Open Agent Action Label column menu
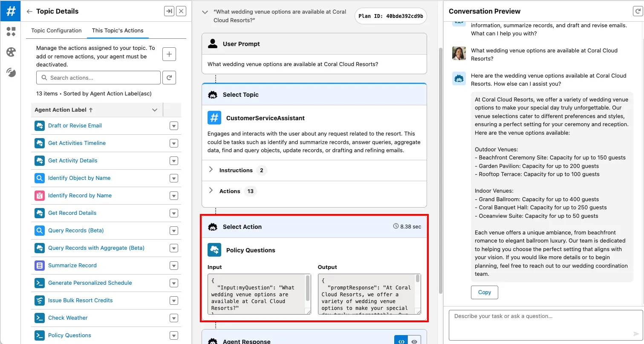The height and width of the screenshot is (344, 644). 155,110
